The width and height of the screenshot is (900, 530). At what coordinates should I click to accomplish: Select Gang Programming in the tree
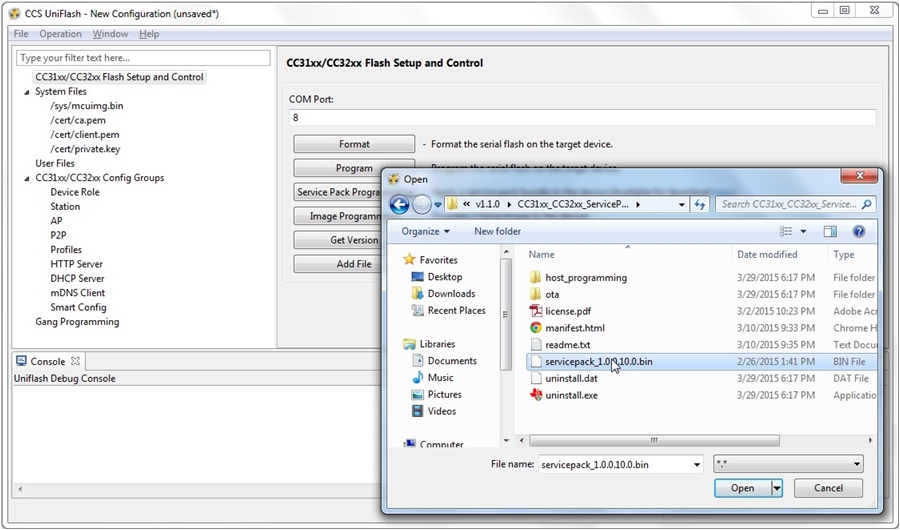tap(77, 322)
